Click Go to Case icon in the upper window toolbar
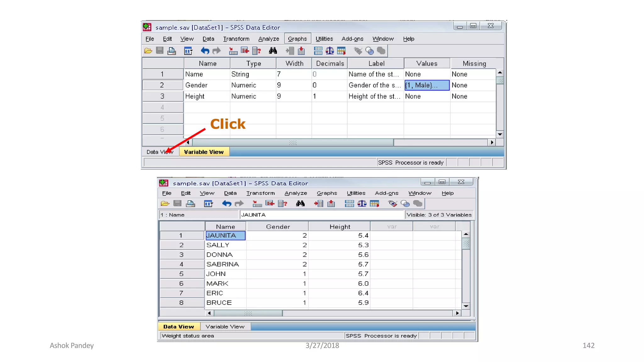The height and width of the screenshot is (362, 644). coord(233,51)
